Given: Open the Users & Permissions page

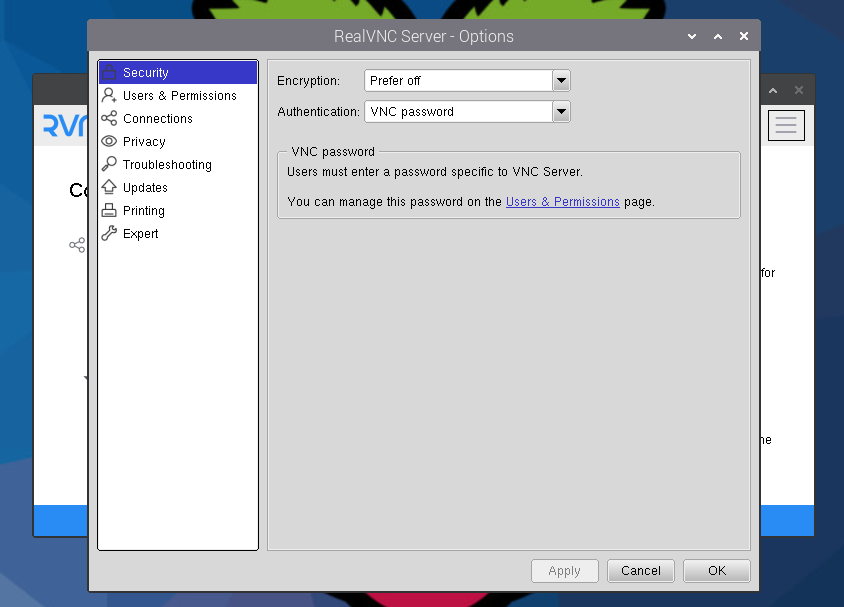Looking at the screenshot, I should tap(178, 95).
